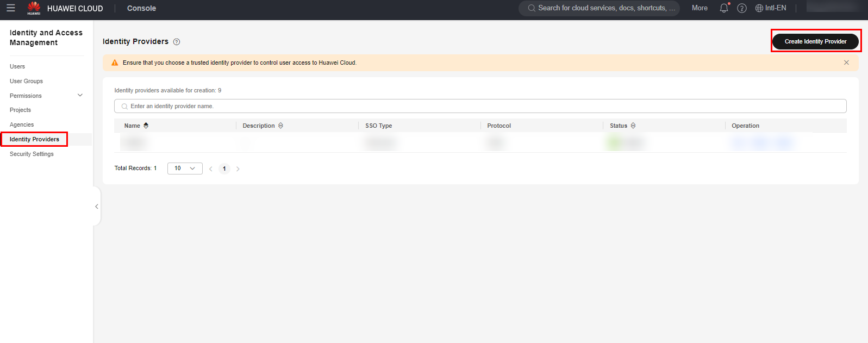Click the Huawei Cloud logo

[34, 8]
